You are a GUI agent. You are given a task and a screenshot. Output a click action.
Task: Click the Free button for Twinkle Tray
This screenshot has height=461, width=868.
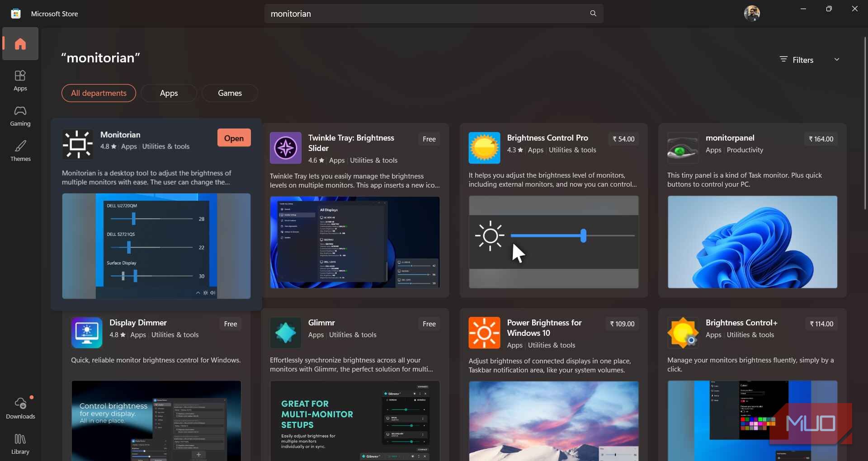click(x=429, y=139)
